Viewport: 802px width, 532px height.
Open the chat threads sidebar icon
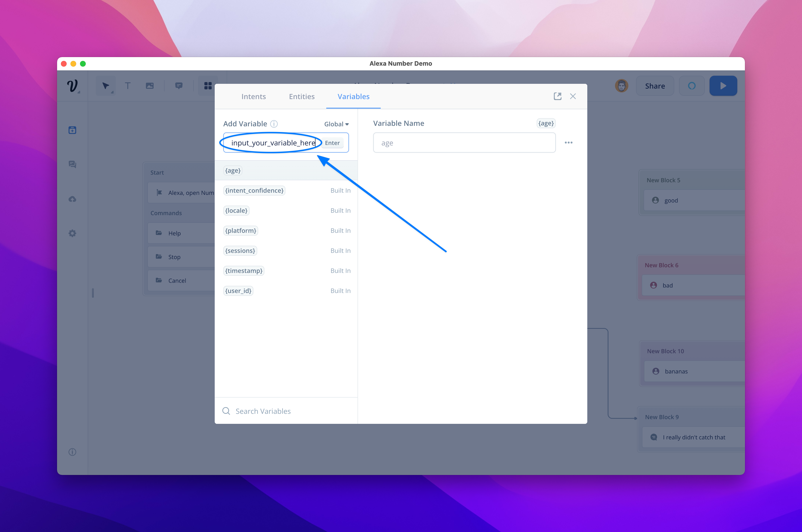pos(72,164)
